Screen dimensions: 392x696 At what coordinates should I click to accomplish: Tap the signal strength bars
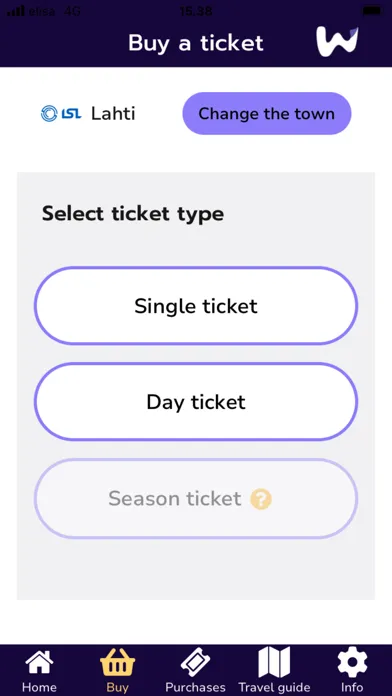click(x=16, y=11)
